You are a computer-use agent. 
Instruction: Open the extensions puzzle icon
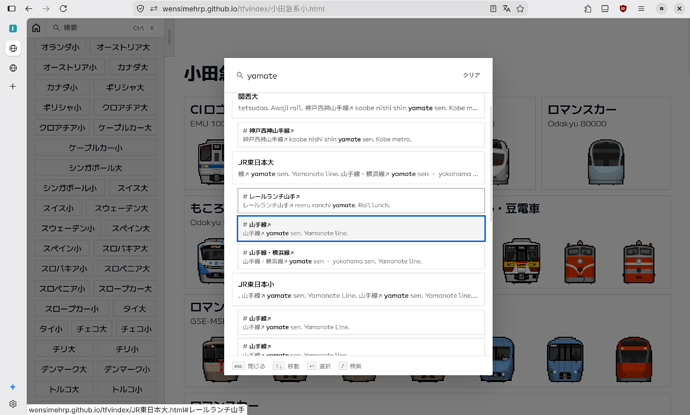click(x=587, y=8)
